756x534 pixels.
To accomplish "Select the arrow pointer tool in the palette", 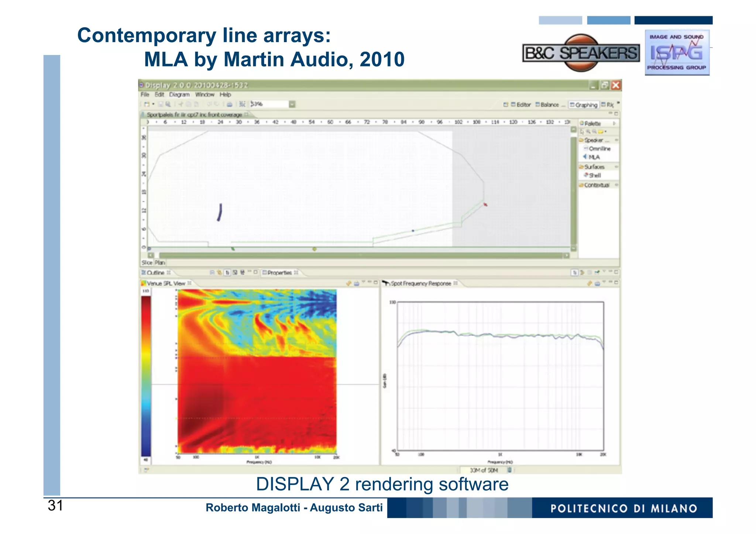I will [582, 132].
